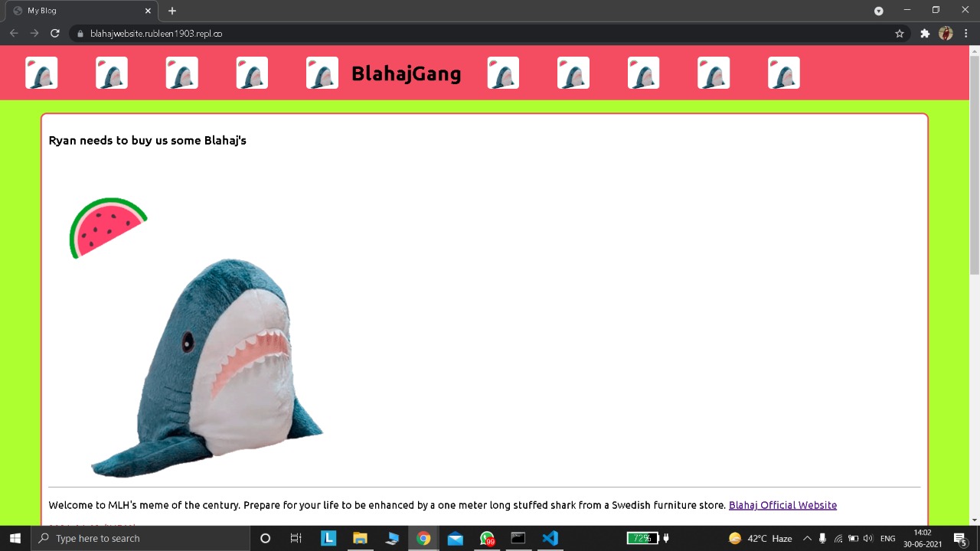Open Visual Studio Code from taskbar
This screenshot has width=980, height=551.
pos(550,538)
